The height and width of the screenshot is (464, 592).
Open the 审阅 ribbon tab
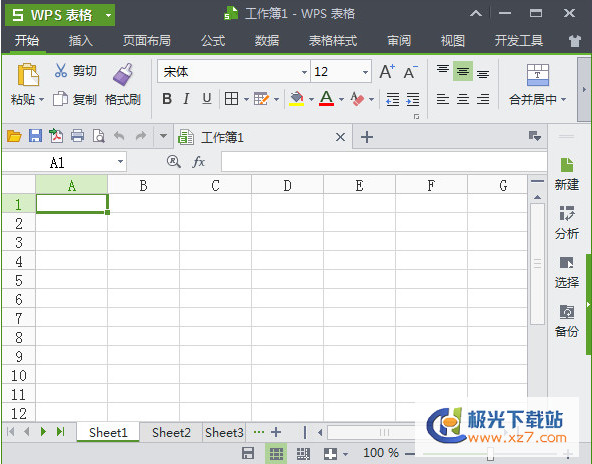[399, 40]
